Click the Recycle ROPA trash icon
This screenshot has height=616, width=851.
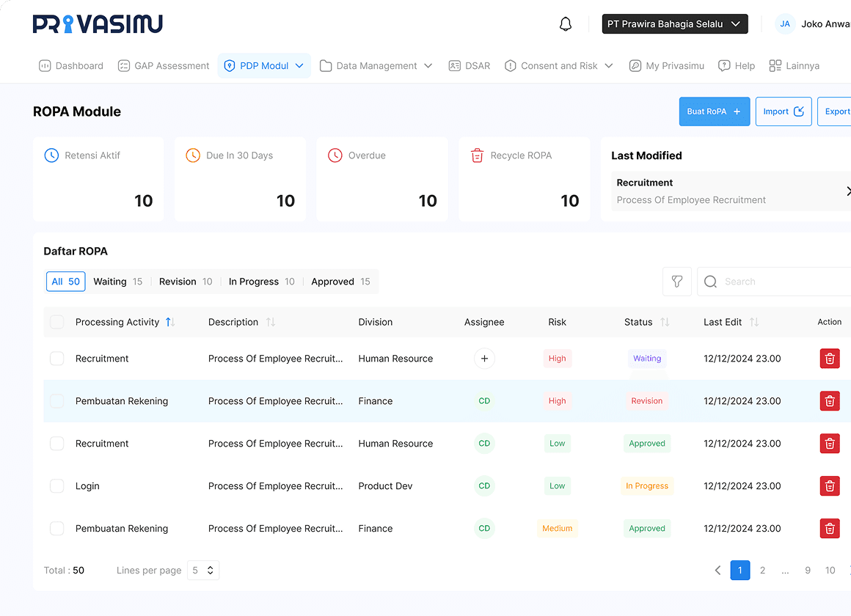coord(477,155)
